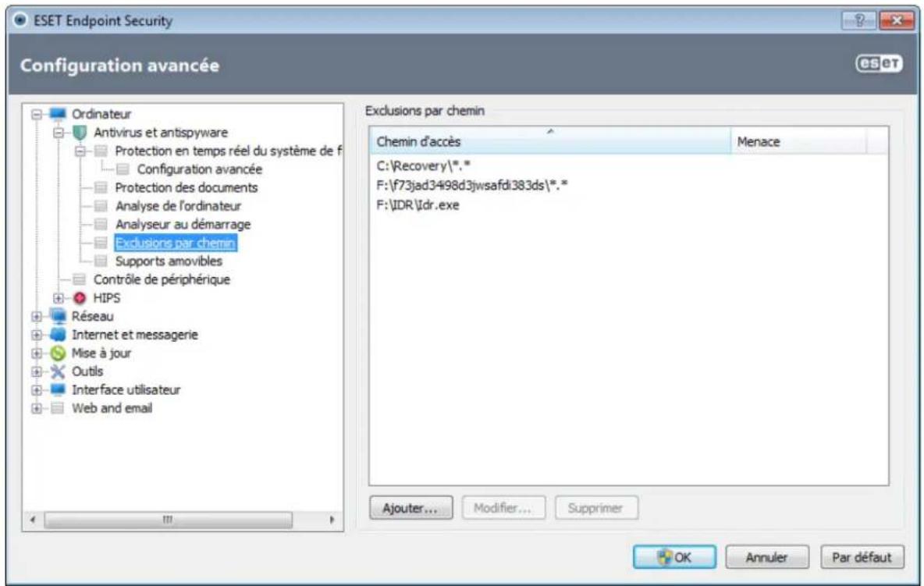Click the tree scrollbar left arrow

[x=33, y=520]
